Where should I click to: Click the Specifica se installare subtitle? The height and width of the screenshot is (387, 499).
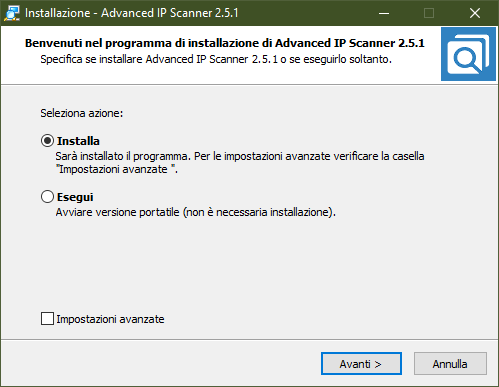click(x=216, y=59)
